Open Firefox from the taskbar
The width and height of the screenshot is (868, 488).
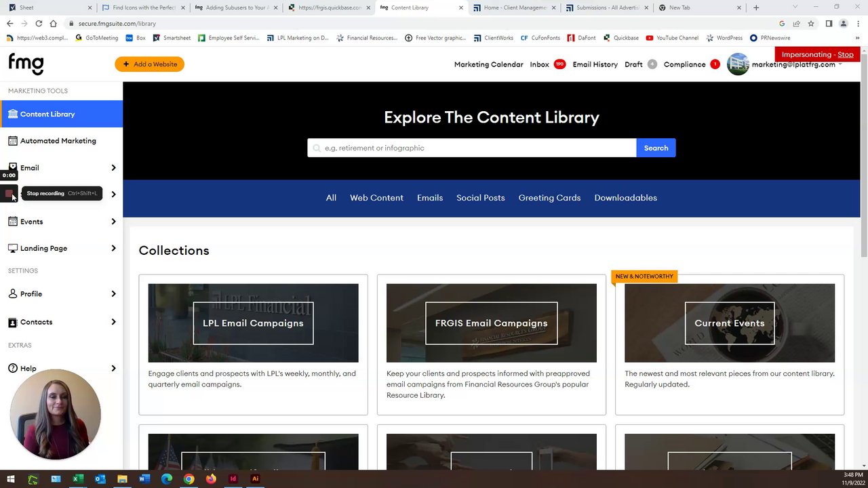[211, 479]
